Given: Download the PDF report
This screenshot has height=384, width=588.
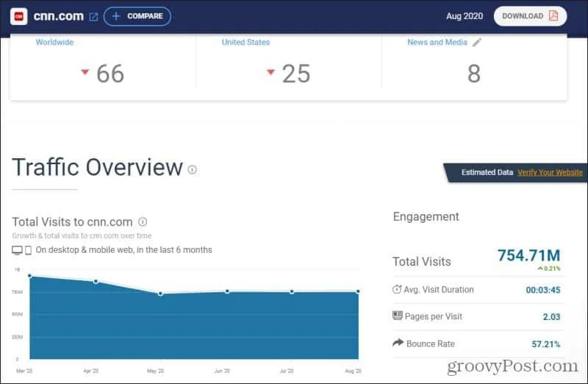Looking at the screenshot, I should [x=530, y=16].
